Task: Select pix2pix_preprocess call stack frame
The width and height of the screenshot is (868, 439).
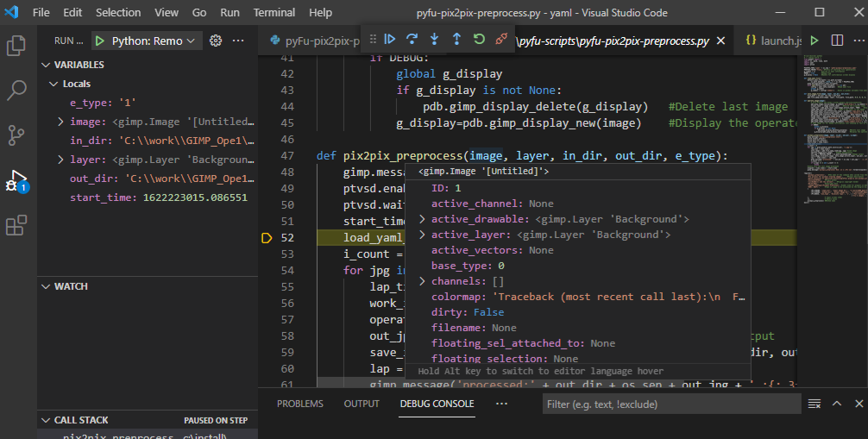Action: pos(148,436)
